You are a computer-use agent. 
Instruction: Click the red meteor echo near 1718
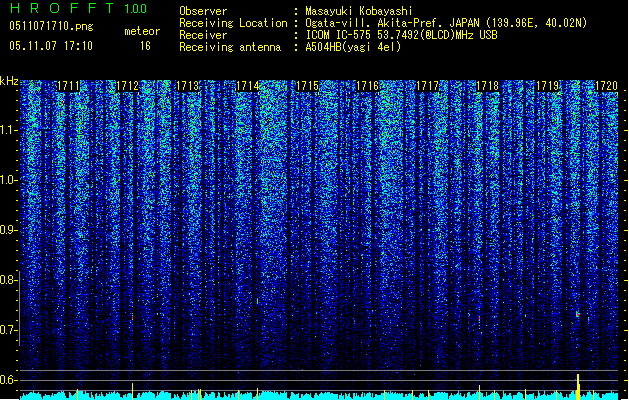pyautogui.click(x=479, y=319)
